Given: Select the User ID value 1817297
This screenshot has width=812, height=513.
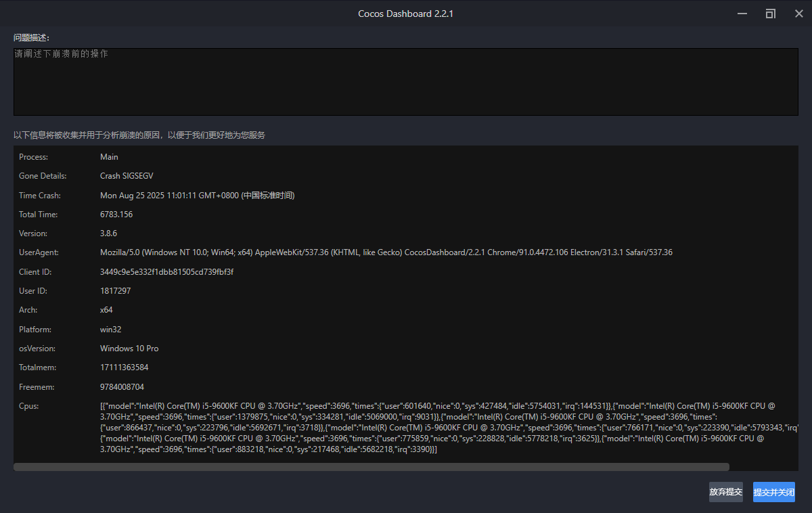Looking at the screenshot, I should [115, 291].
